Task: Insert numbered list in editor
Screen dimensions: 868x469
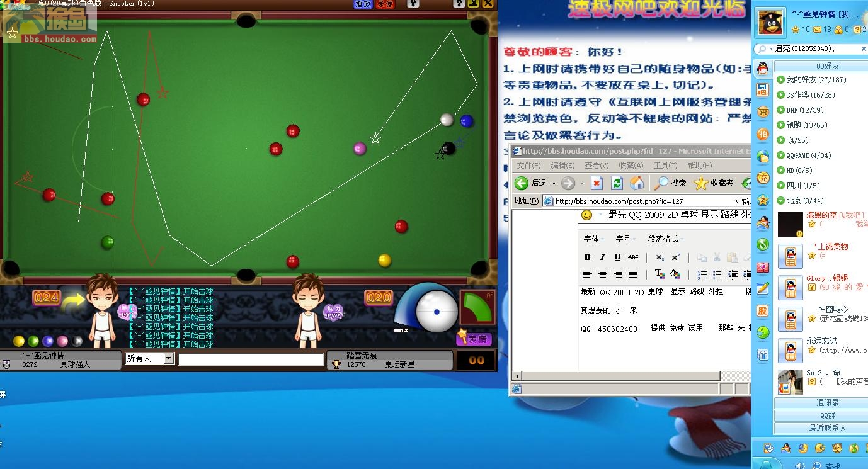Action: tap(702, 274)
